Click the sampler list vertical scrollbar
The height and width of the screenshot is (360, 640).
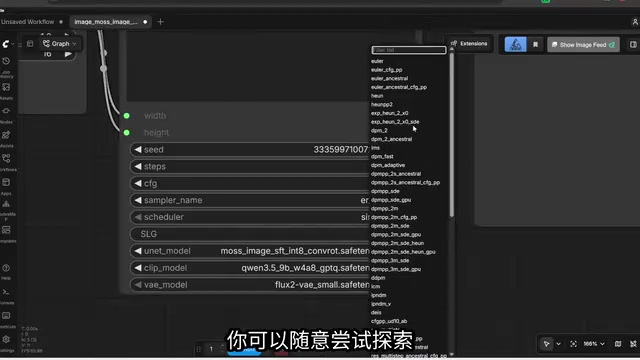pyautogui.click(x=451, y=135)
